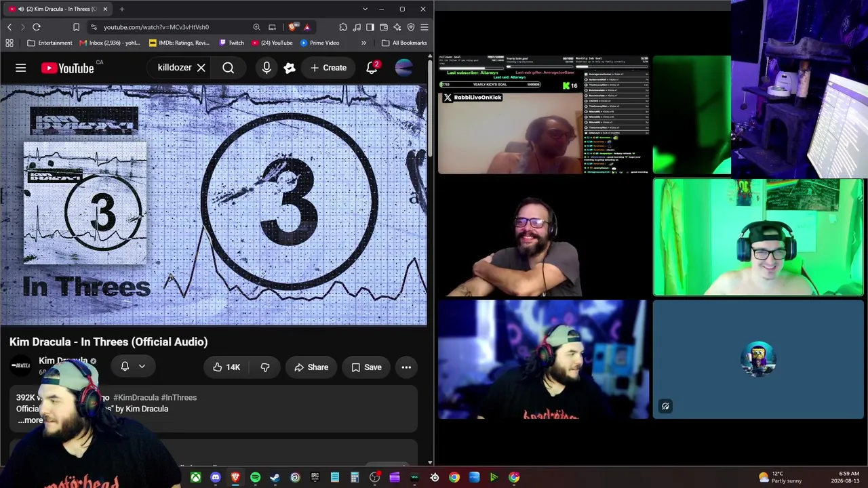Viewport: 868px width, 488px height.
Task: Open the tab search dropdown arrow
Action: pos(365,9)
